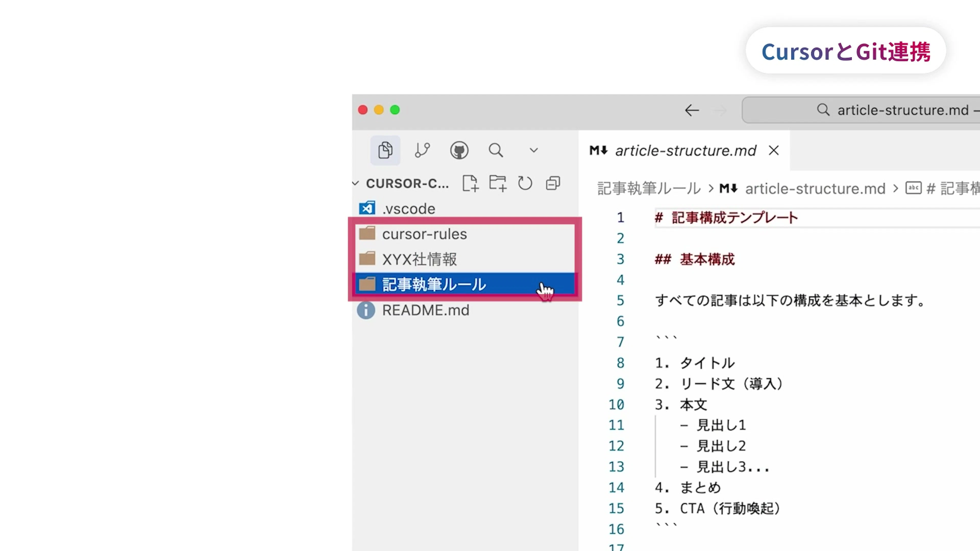This screenshot has height=551, width=980.
Task: Click the sidebar Search magnifier icon
Action: [496, 150]
